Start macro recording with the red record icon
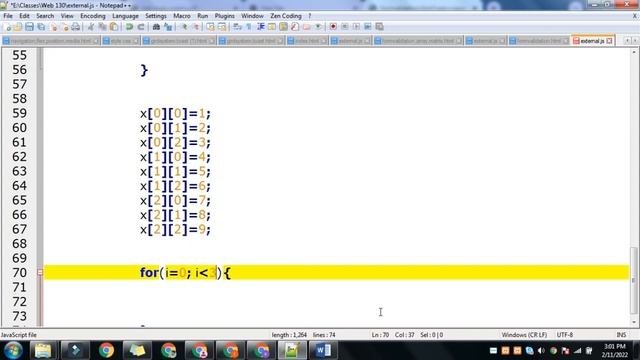This screenshot has height=360, width=640. (333, 27)
